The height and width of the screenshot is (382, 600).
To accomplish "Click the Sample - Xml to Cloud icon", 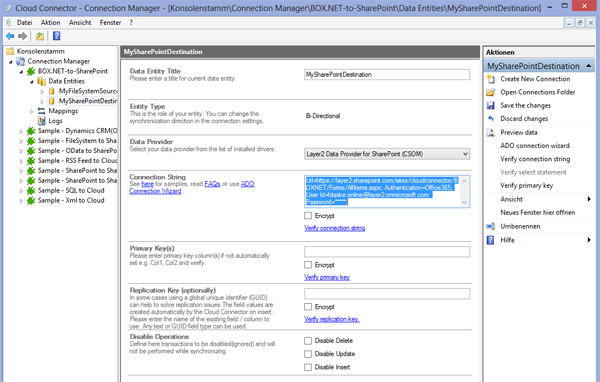I will coord(31,201).
